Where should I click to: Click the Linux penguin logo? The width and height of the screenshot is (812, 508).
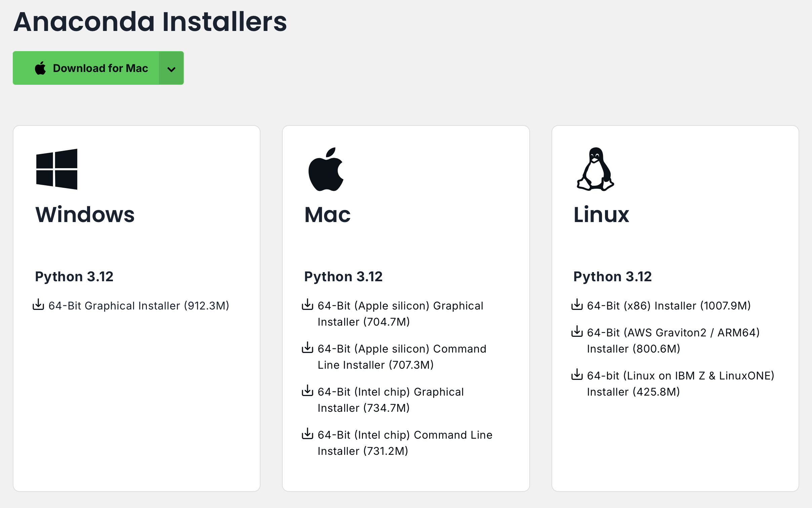(x=595, y=169)
